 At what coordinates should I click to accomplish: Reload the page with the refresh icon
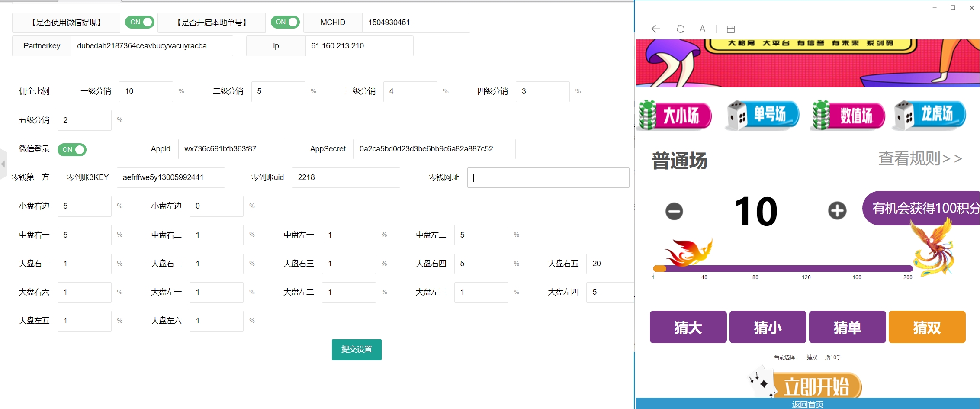point(680,29)
